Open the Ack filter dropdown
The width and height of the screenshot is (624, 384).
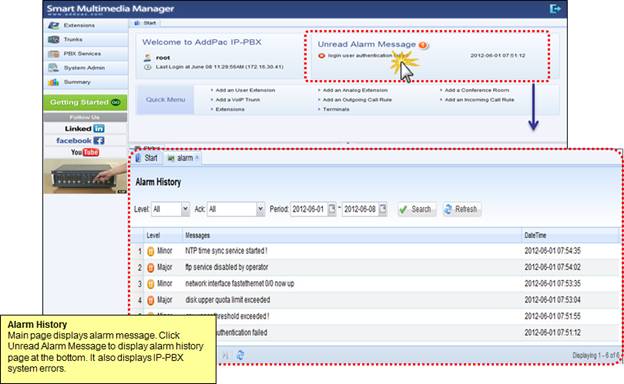coord(260,209)
